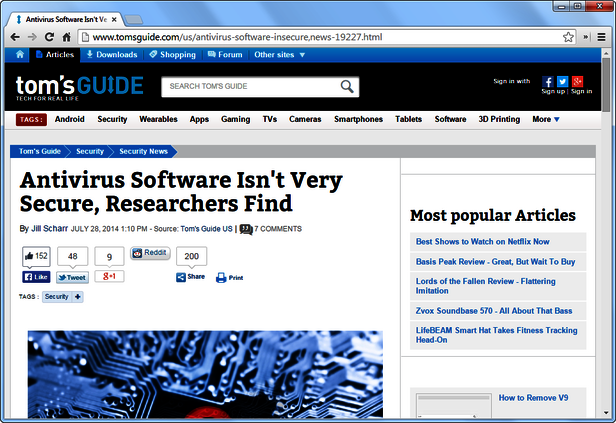Bookmark this page with the star icon
The height and width of the screenshot is (423, 616).
click(x=568, y=37)
